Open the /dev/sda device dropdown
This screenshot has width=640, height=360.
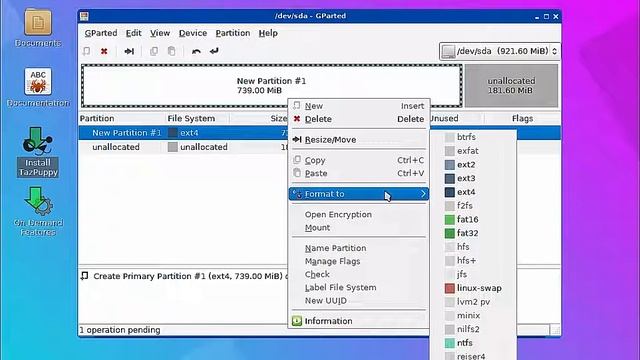click(x=500, y=51)
